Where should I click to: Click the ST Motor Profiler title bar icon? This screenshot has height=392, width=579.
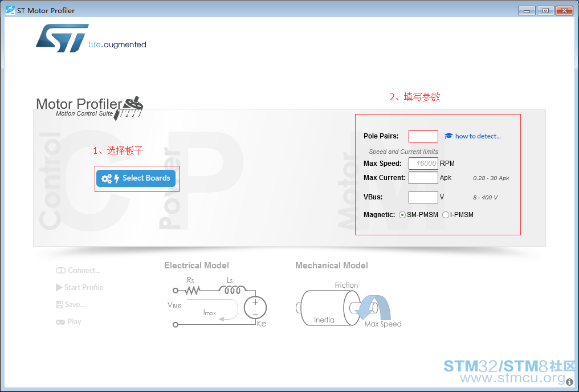tap(10, 10)
